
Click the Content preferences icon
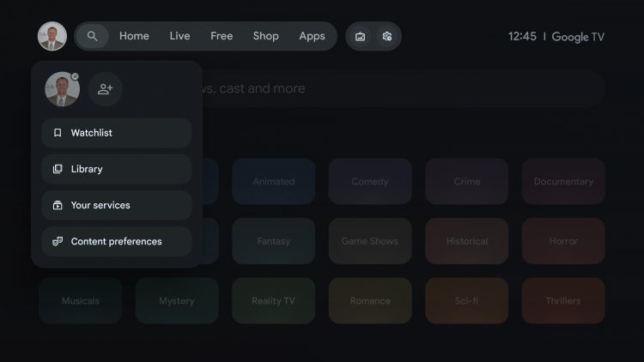click(x=58, y=241)
